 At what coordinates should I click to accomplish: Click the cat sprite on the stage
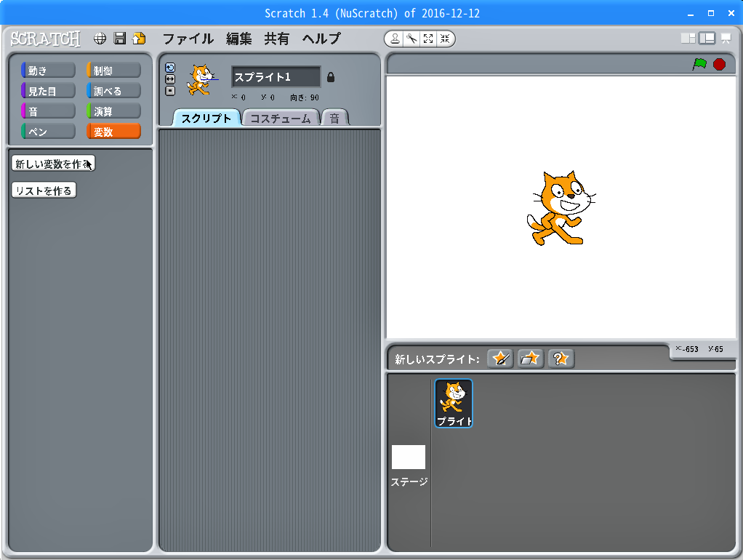tap(561, 209)
